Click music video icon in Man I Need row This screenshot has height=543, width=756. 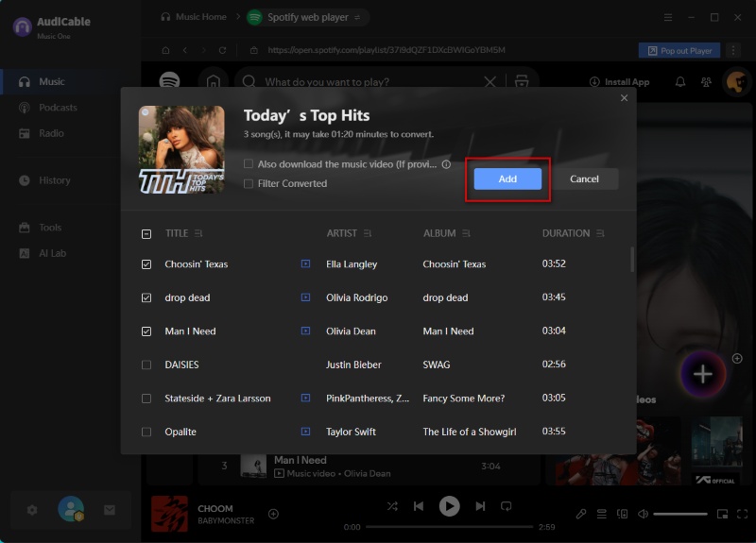tap(305, 331)
